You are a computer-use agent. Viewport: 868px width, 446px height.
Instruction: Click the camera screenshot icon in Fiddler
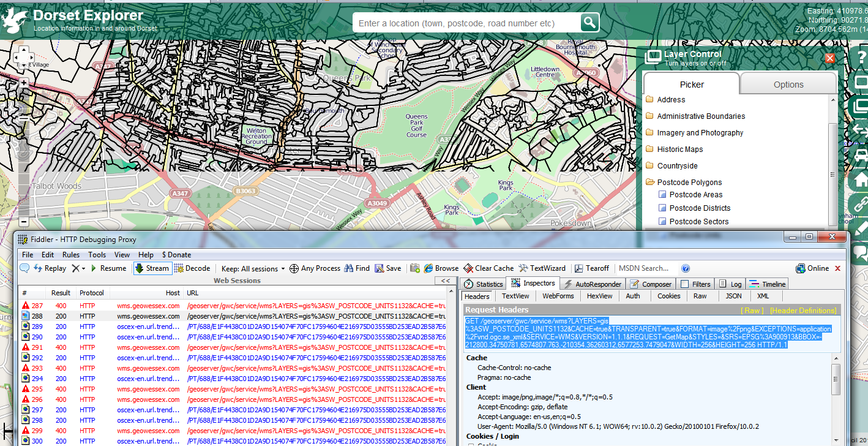point(415,268)
